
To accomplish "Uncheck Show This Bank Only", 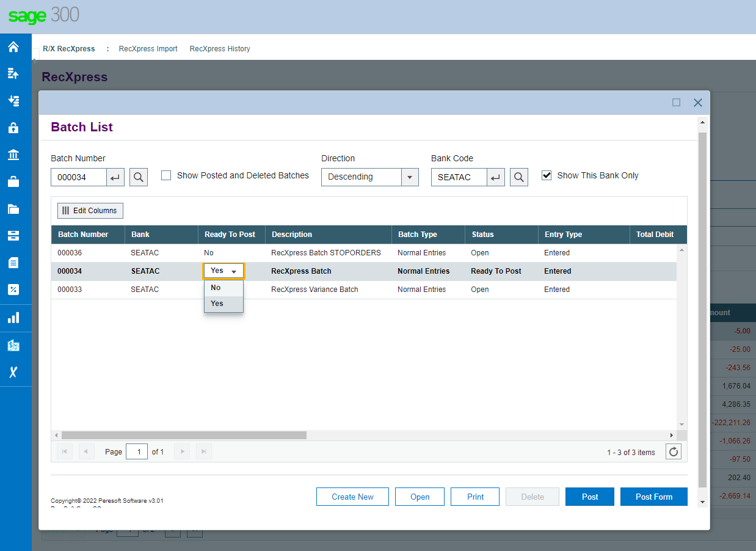I will 547,175.
